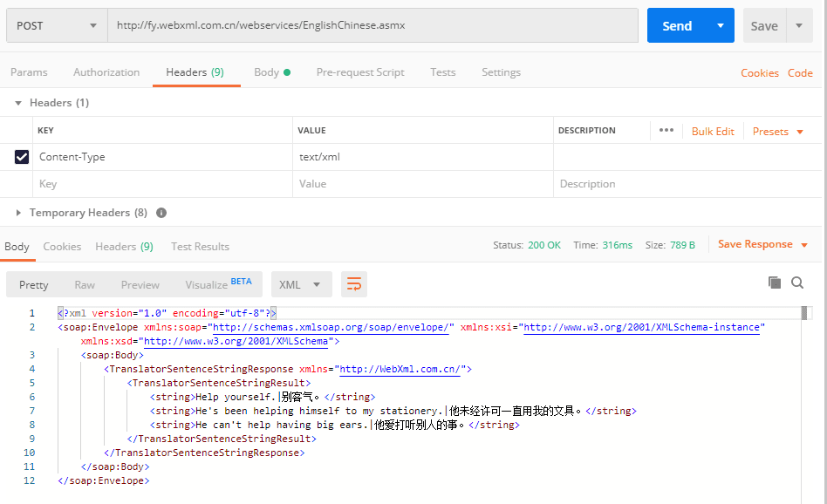Screen dimensions: 827x504
Task: Click the 'Help yourself.' string line
Action: [x=263, y=397]
